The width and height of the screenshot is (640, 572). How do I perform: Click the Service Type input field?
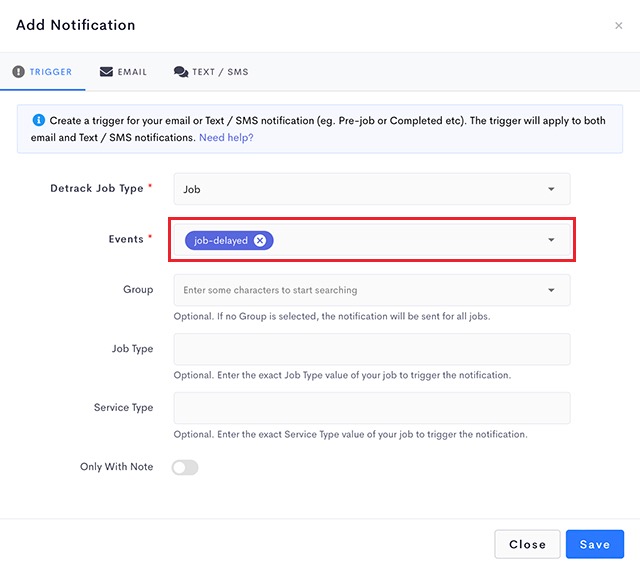point(372,408)
